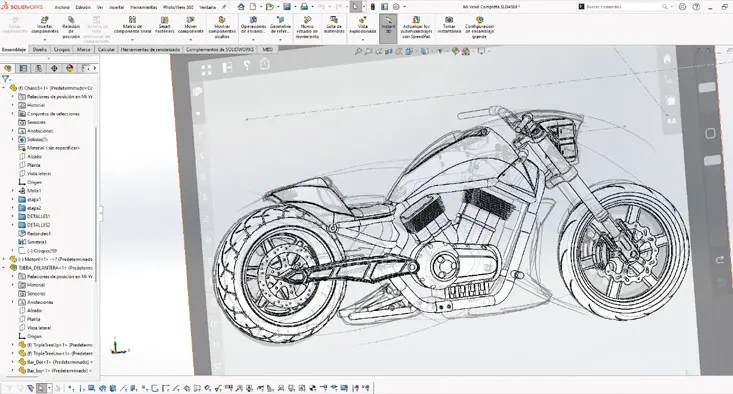Image resolution: width=733 pixels, height=394 pixels.
Task: Toggle the pin icon after Ventana menu
Action: [224, 7]
